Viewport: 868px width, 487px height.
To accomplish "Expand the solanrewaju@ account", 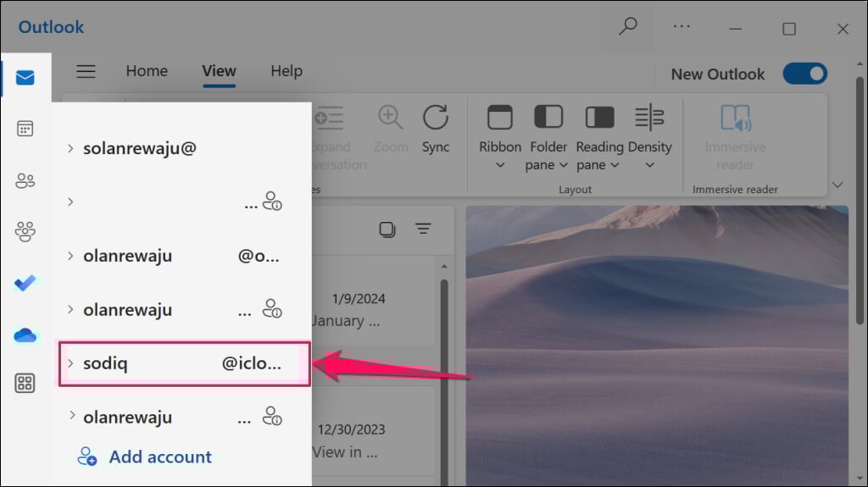I will pos(70,148).
